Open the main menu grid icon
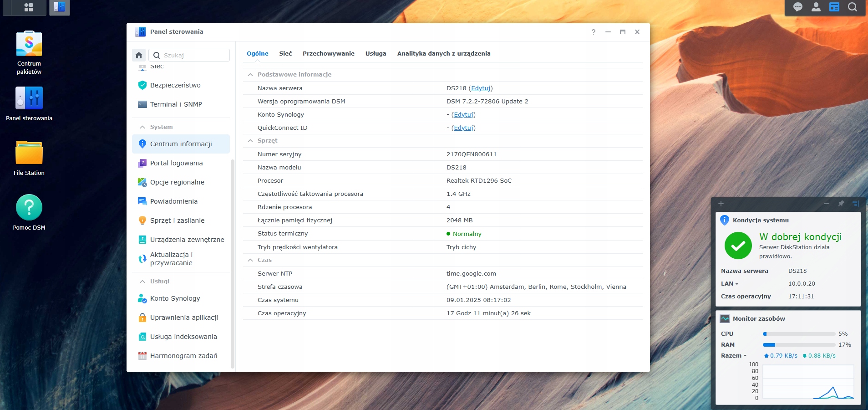 (x=28, y=7)
